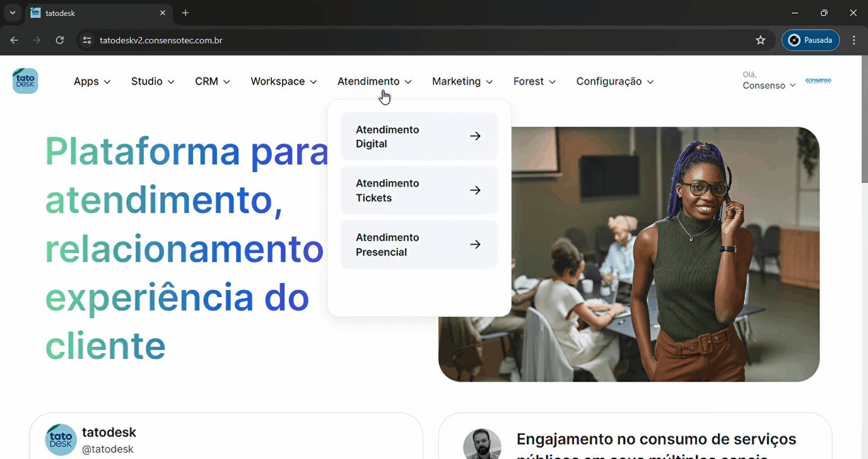868x459 pixels.
Task: Expand the CRM dropdown
Action: (212, 81)
